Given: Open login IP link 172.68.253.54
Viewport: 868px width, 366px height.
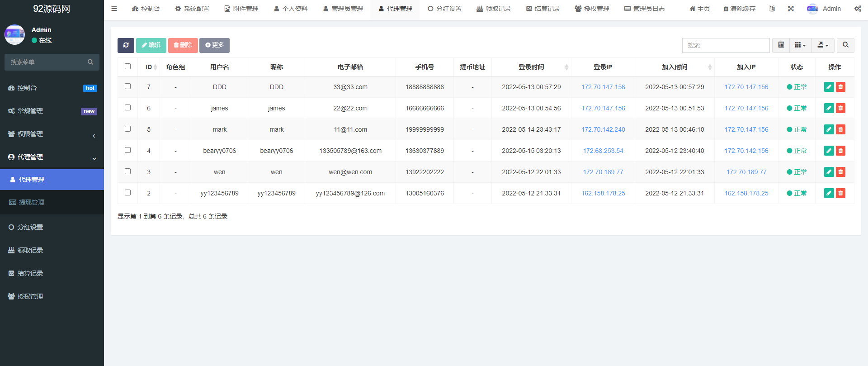Looking at the screenshot, I should pyautogui.click(x=603, y=151).
